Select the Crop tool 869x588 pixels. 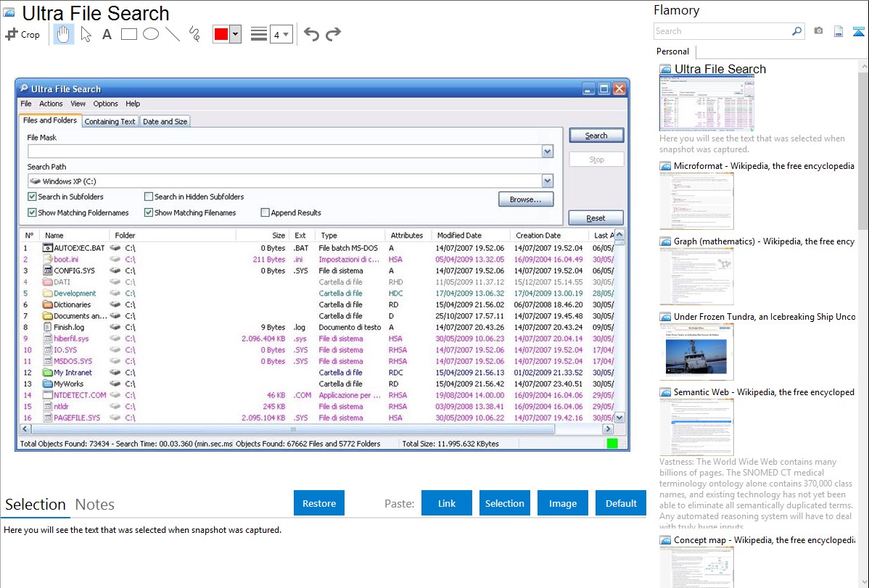pos(22,34)
